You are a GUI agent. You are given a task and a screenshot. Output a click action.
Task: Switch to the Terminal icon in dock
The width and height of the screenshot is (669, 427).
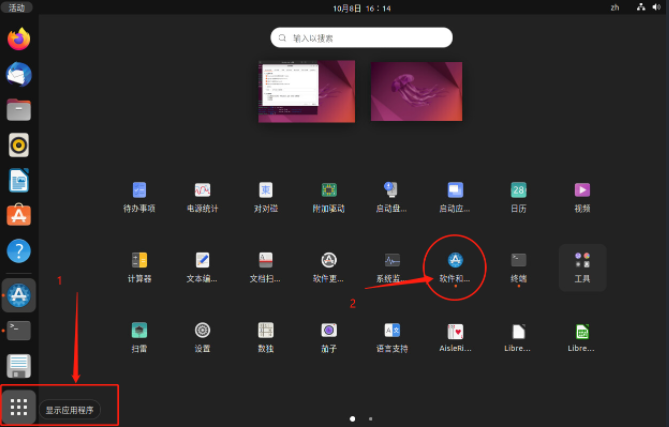(19, 331)
